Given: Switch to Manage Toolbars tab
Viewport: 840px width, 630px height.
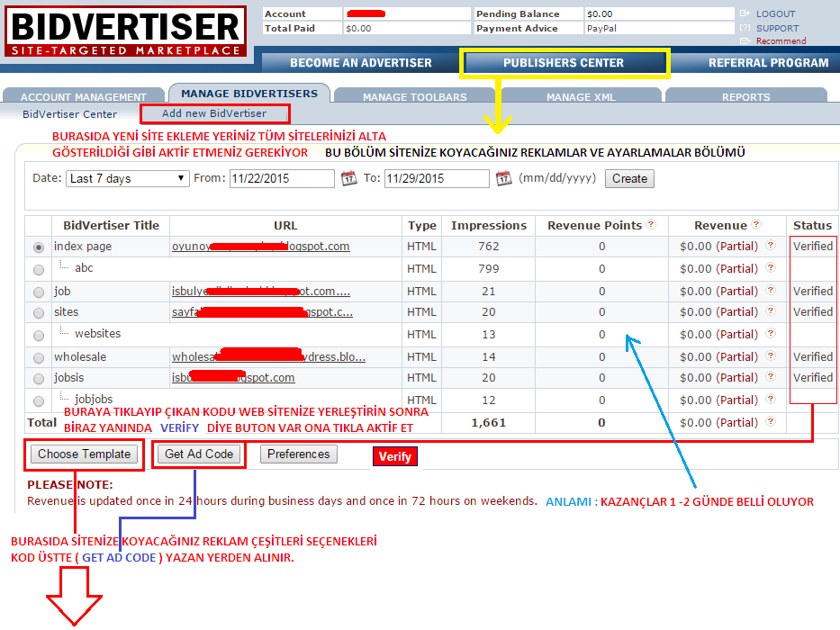Looking at the screenshot, I should (415, 96).
